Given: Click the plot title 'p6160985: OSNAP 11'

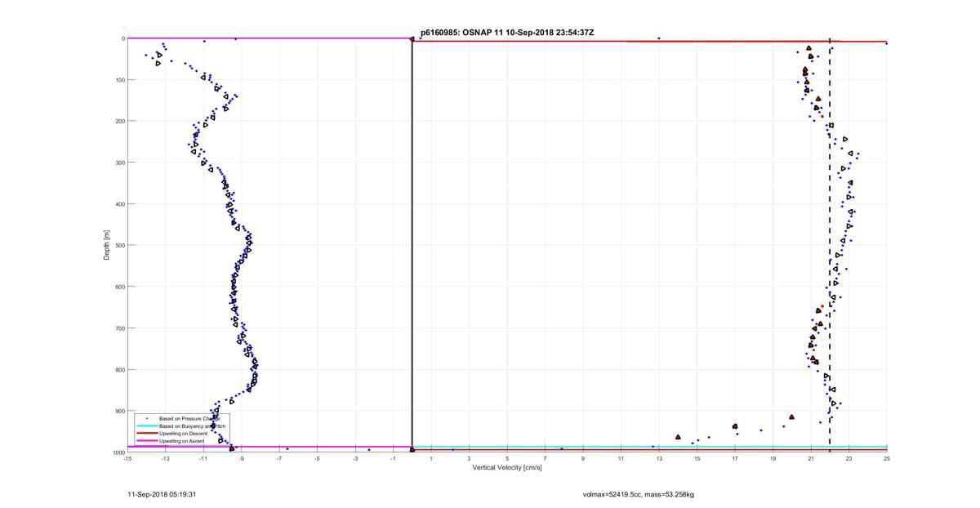Looking at the screenshot, I should [x=463, y=33].
